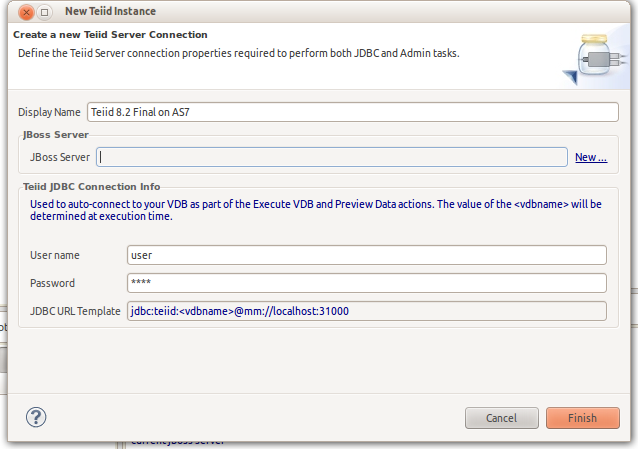The width and height of the screenshot is (638, 449).
Task: Click the Display Name field
Action: tap(353, 112)
